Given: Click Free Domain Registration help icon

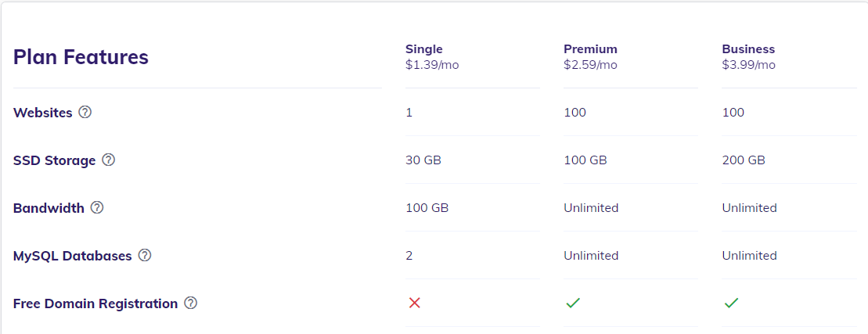Looking at the screenshot, I should click(x=190, y=303).
